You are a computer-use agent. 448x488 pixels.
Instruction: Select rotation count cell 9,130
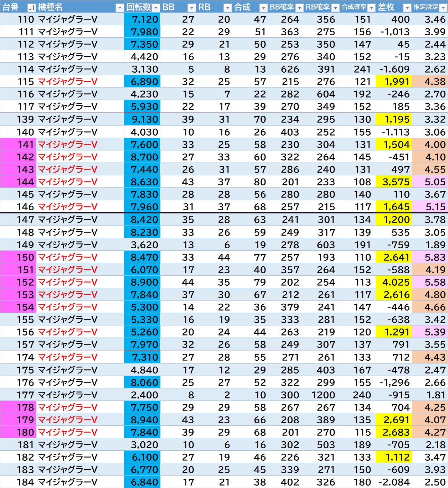point(142,119)
